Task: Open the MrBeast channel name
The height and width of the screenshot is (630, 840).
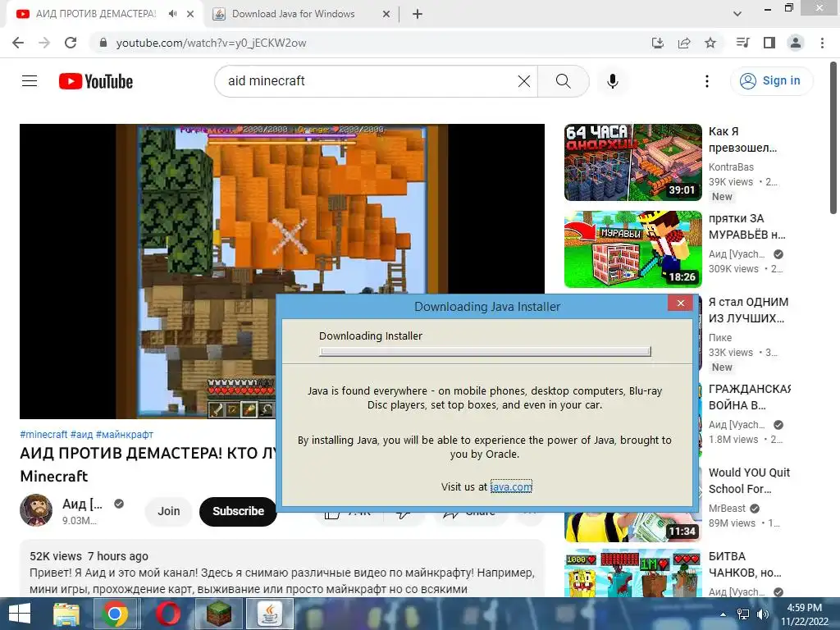Action: [x=727, y=509]
